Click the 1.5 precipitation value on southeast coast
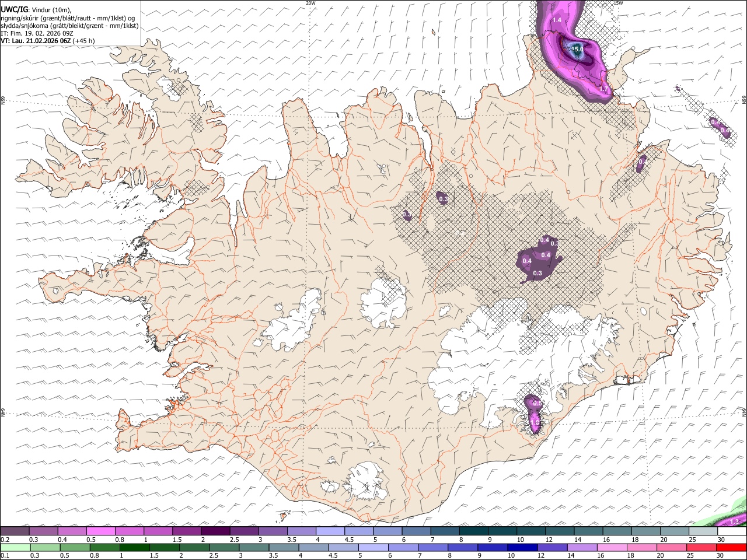The height and width of the screenshot is (560, 747). click(535, 422)
